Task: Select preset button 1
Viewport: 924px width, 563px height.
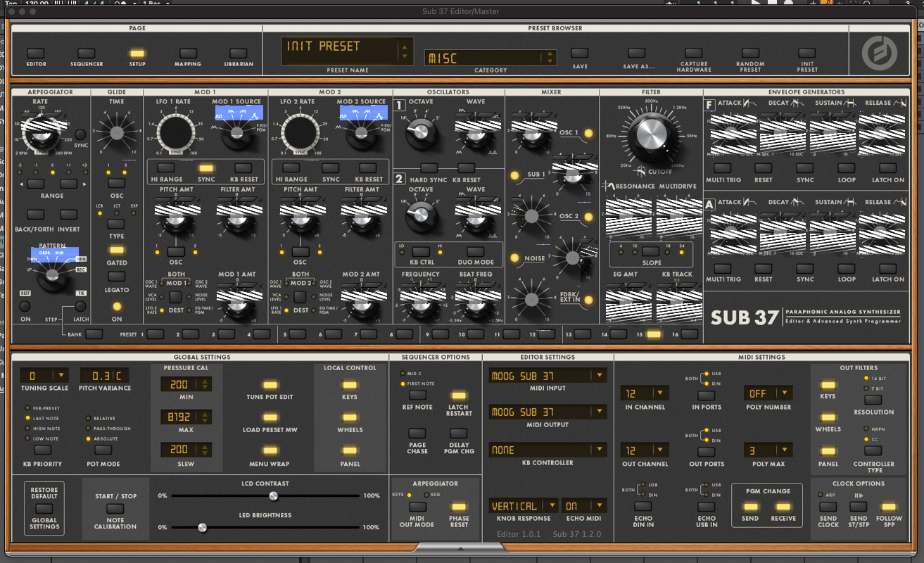Action: (x=156, y=334)
